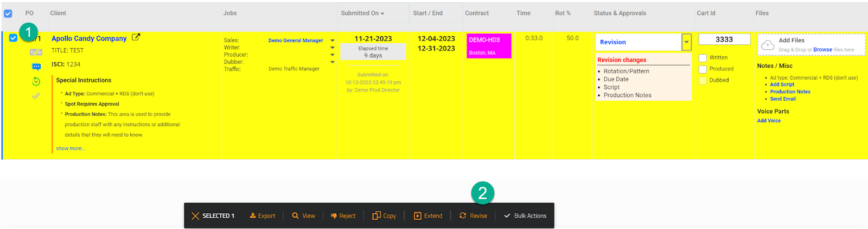Click the 12-04-2023 start date
The height and width of the screenshot is (229, 868).
click(x=436, y=38)
